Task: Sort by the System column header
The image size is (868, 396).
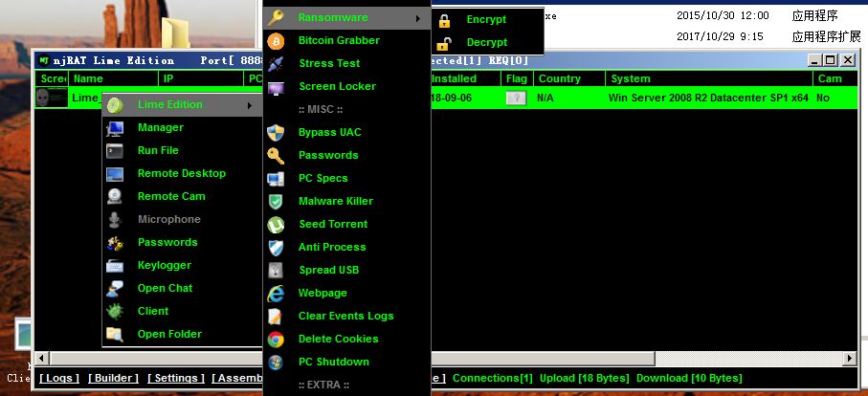Action: click(x=709, y=78)
